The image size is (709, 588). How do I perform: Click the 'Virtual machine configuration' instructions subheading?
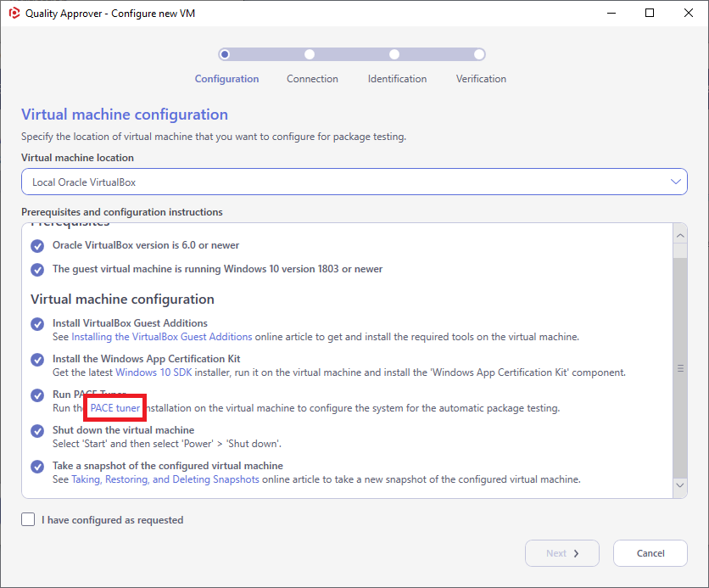122,300
